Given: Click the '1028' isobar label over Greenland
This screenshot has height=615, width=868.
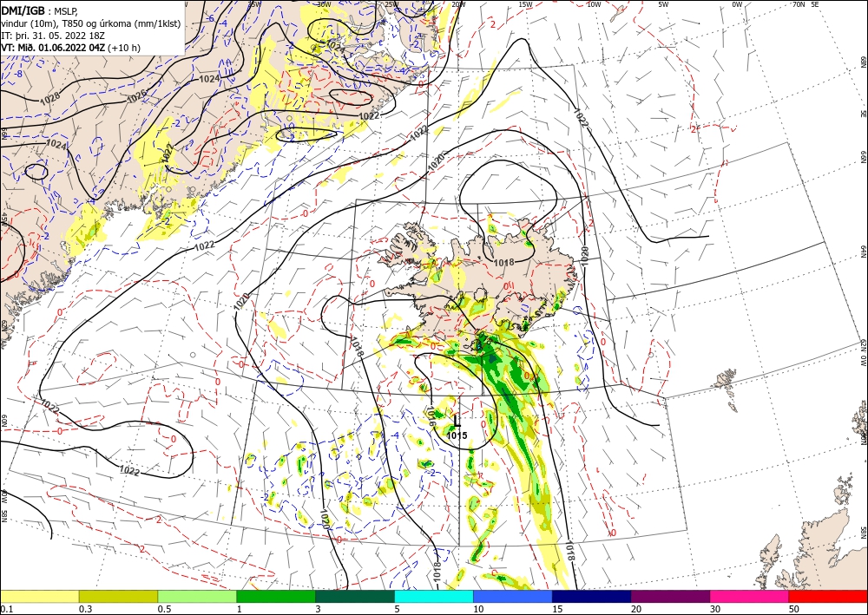Looking at the screenshot, I should point(49,98).
